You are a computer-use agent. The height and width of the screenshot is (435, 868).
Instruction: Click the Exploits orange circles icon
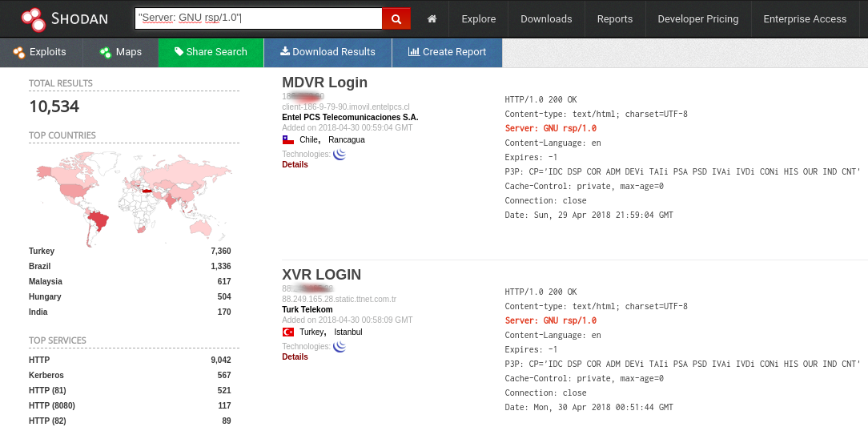[19, 53]
